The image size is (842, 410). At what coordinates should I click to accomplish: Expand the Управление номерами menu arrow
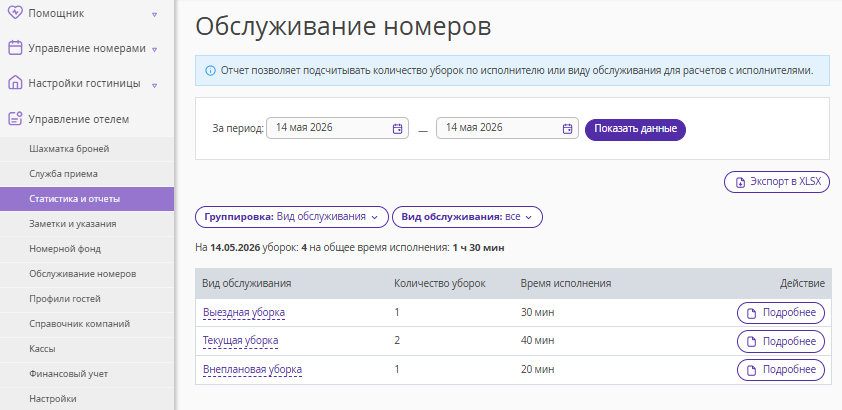pos(155,49)
